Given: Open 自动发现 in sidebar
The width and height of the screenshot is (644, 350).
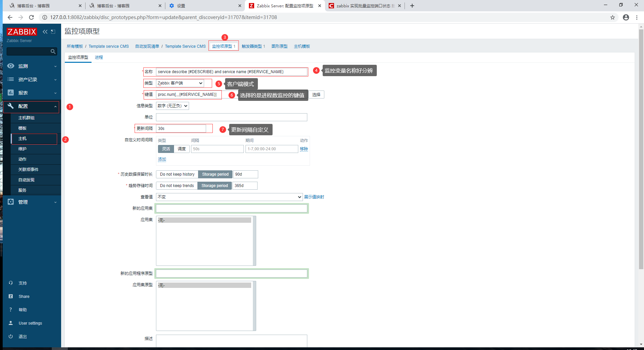Looking at the screenshot, I should [26, 180].
